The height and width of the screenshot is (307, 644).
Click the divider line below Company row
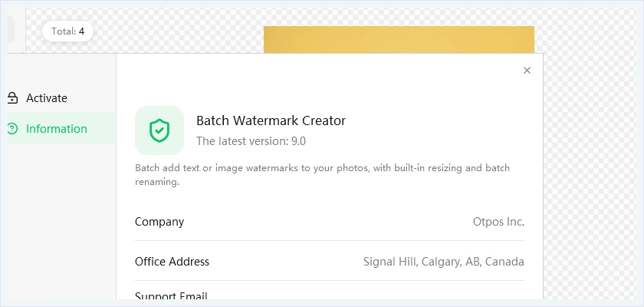(330, 241)
